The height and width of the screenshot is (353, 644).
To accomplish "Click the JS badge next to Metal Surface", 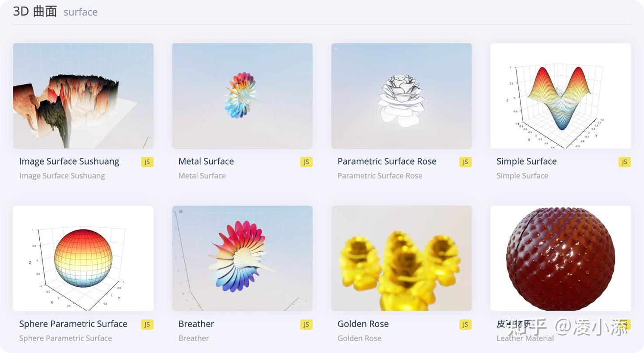I will pyautogui.click(x=306, y=162).
